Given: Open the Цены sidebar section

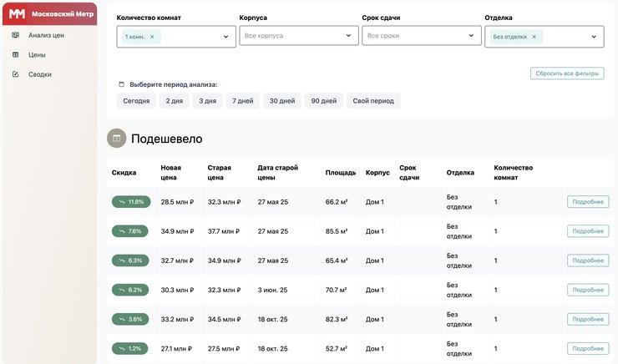Looking at the screenshot, I should 36,55.
